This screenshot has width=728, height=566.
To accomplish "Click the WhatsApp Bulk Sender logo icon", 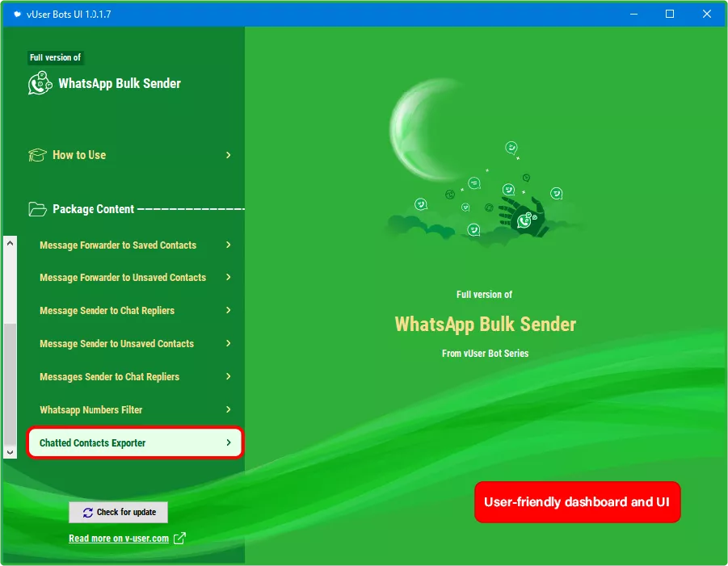I will (x=40, y=83).
